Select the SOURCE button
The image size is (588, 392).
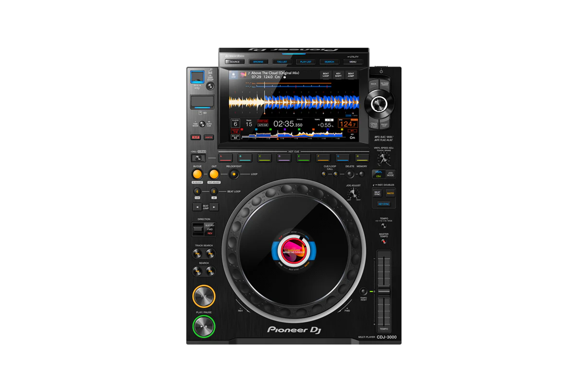coord(235,62)
